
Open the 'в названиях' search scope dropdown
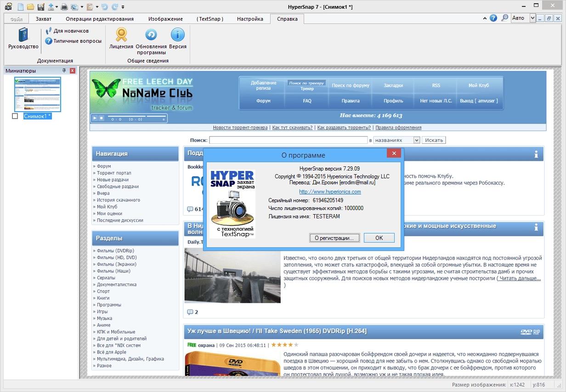tap(416, 140)
